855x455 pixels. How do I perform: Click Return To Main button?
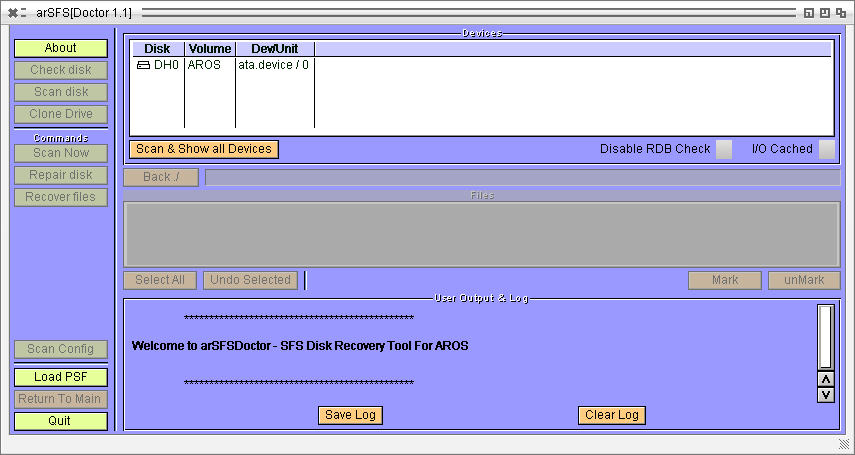tap(61, 399)
